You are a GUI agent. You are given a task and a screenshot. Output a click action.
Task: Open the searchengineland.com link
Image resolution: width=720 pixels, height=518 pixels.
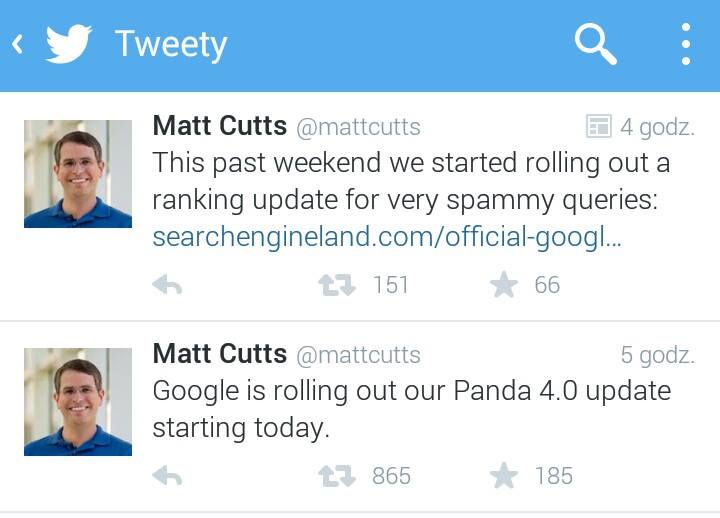[x=386, y=238]
